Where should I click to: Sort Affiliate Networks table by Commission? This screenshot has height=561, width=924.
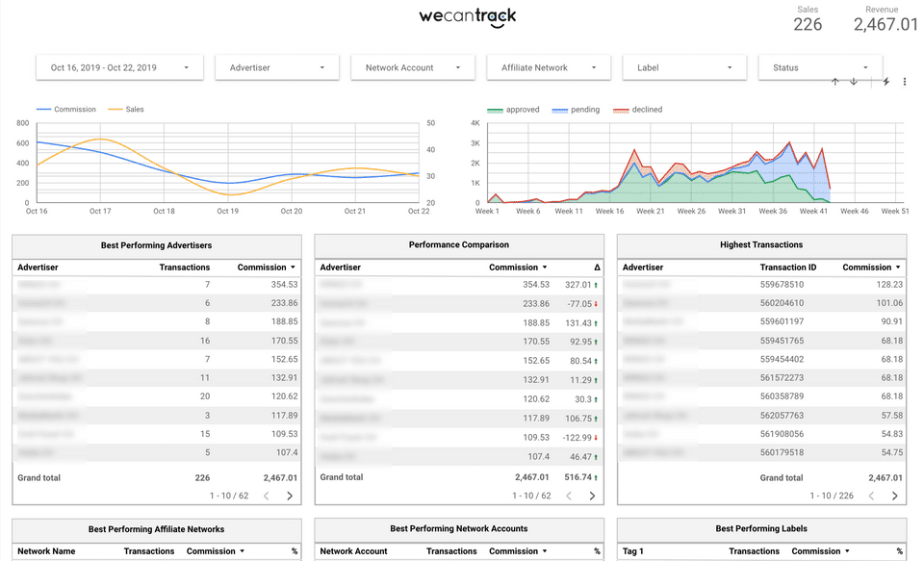216,551
